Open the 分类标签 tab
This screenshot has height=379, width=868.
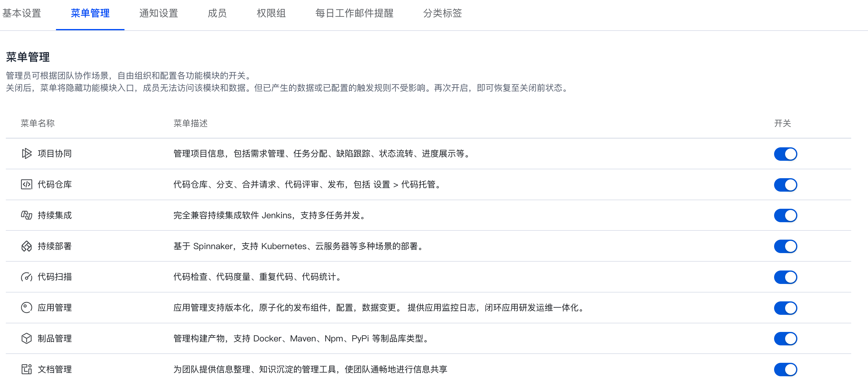pos(442,13)
